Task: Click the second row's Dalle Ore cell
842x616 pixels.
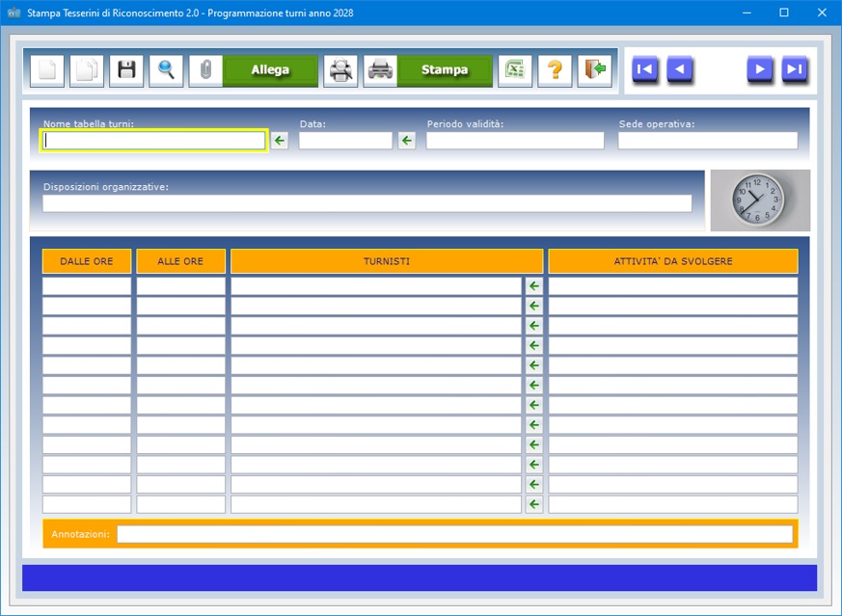Action: click(x=87, y=306)
